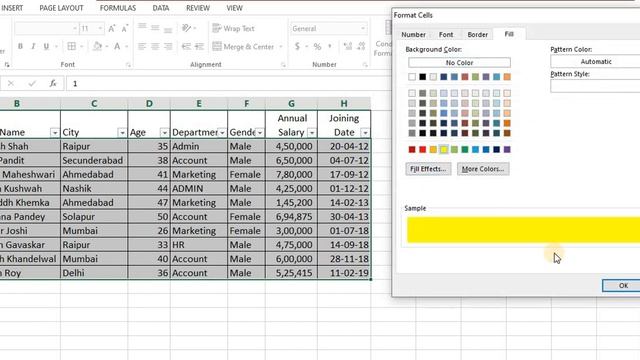
Task: Click the Font Color letter A icon
Action: tap(117, 46)
